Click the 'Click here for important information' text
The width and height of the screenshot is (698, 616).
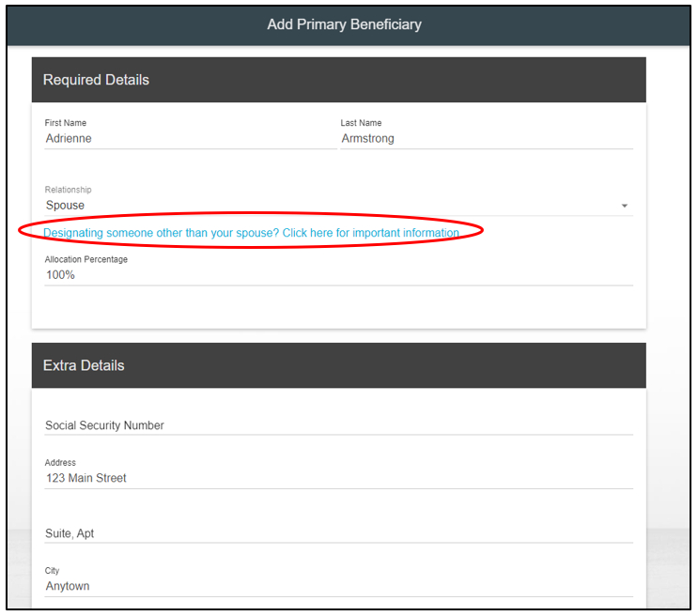tap(371, 233)
